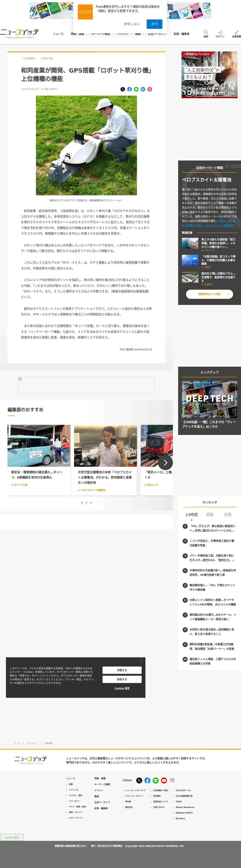Open the robot mower article photo
241x868 pixels.
coord(86,145)
